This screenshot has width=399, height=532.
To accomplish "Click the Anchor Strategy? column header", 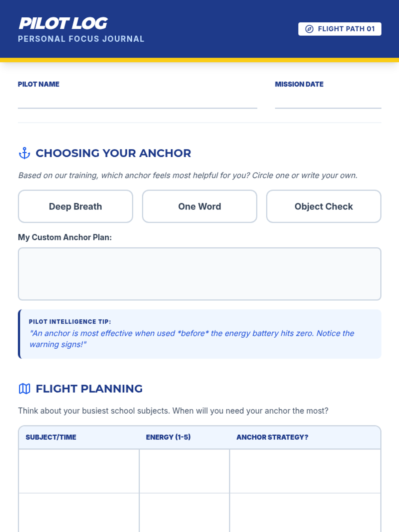I will point(272,437).
